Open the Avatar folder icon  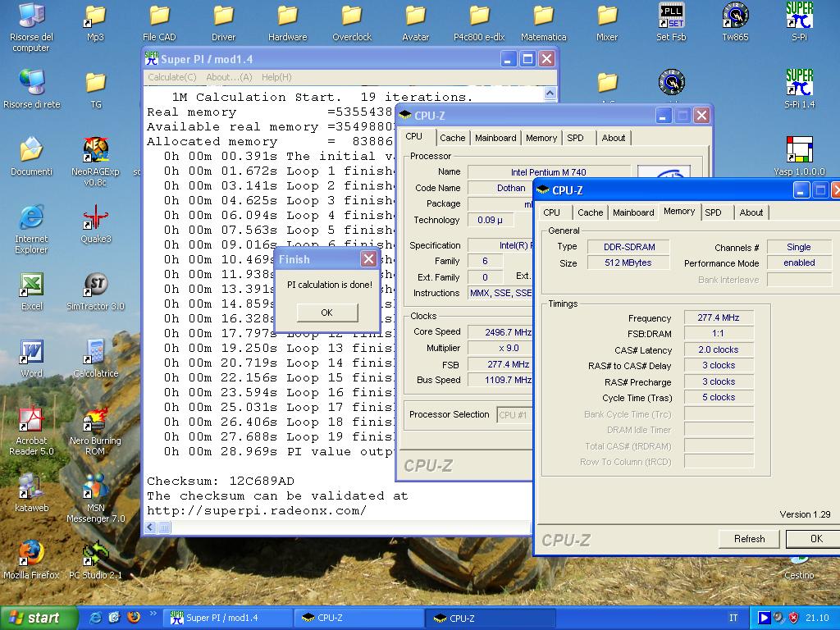click(x=416, y=16)
